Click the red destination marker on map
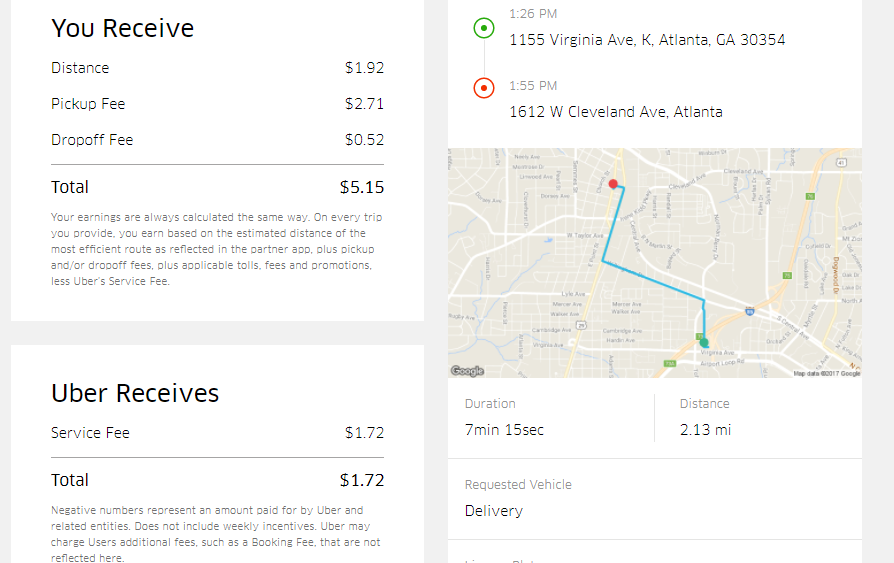Screen dimensions: 894x563 pyautogui.click(x=613, y=184)
